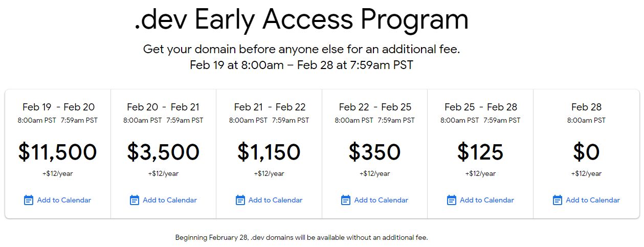Image resolution: width=644 pixels, height=247 pixels.
Task: Select the $11,500 price text
Action: [x=57, y=152]
